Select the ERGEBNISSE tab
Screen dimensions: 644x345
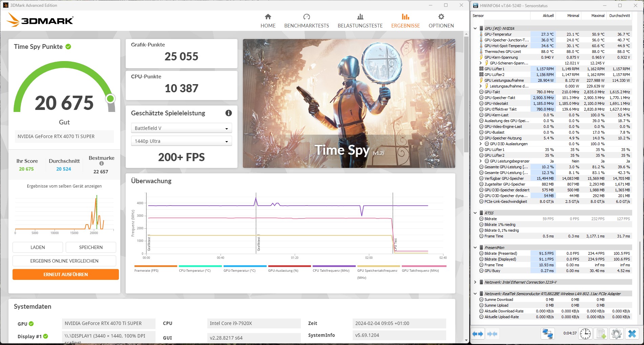pos(406,21)
